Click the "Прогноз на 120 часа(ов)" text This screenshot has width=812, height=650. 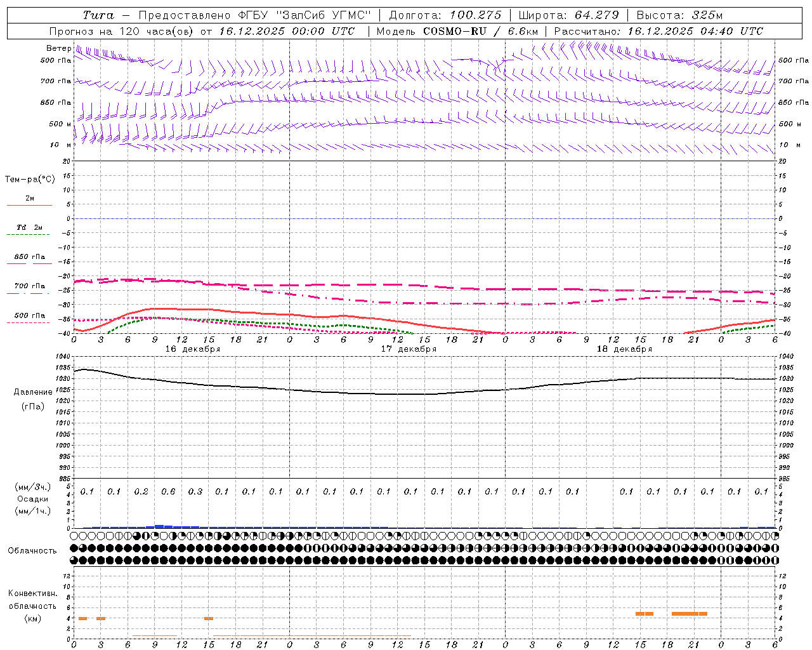pos(122,31)
